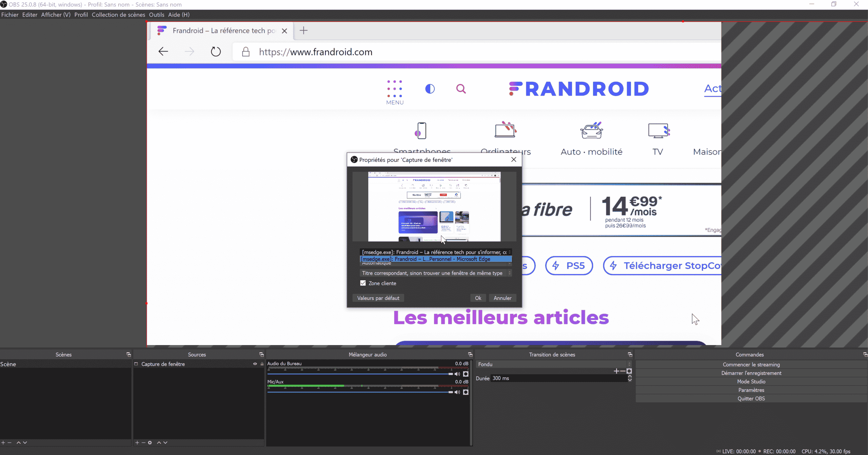Open the Automatique capture method dropdown
This screenshot has height=455, width=868.
coord(436,264)
